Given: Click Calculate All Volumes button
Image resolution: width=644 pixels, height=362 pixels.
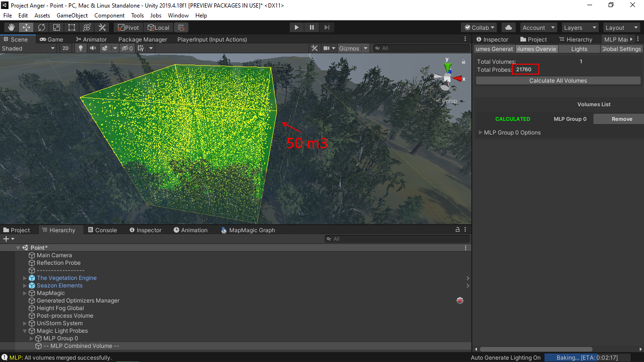Looking at the screenshot, I should (x=558, y=81).
